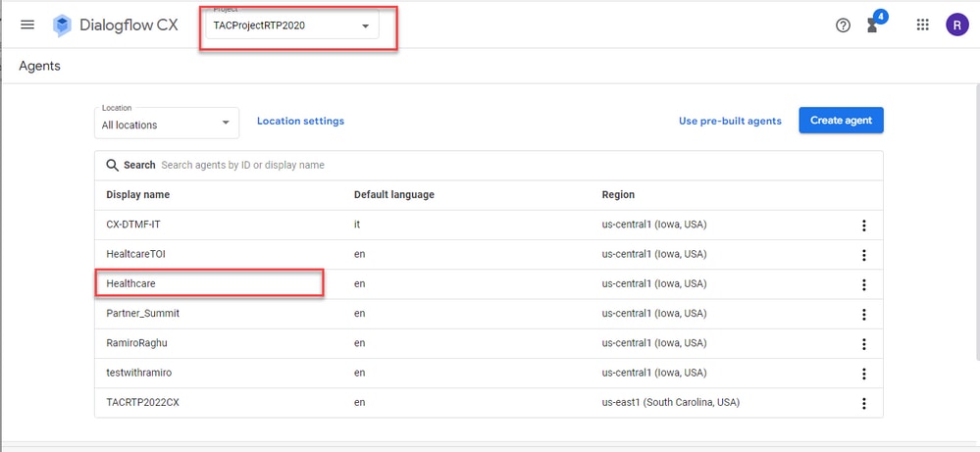Click the Create agent button

click(842, 121)
